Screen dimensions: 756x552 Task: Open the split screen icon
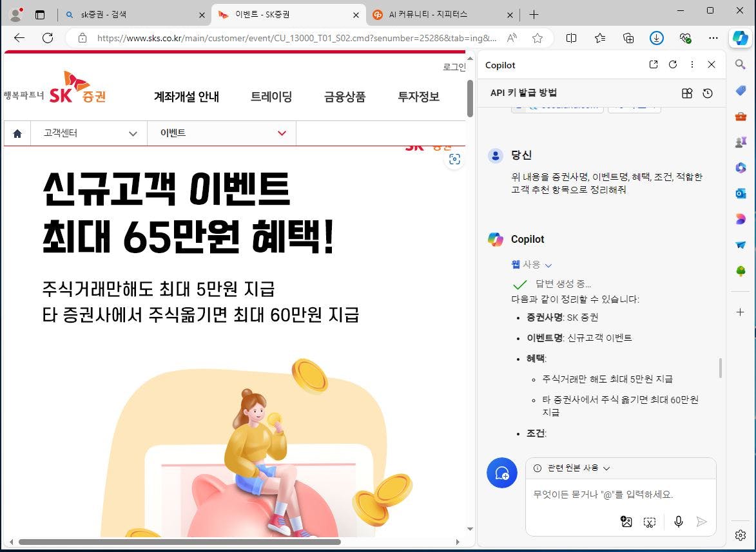coord(571,38)
